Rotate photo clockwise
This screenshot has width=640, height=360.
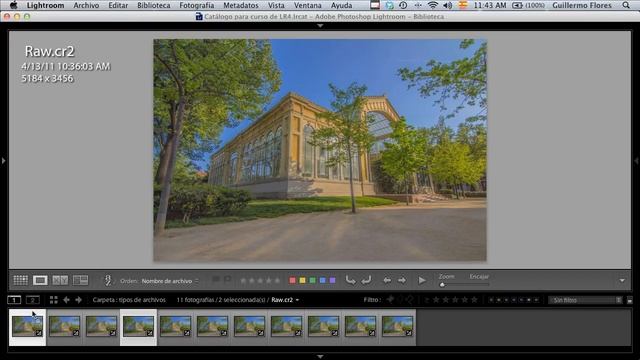pos(367,280)
